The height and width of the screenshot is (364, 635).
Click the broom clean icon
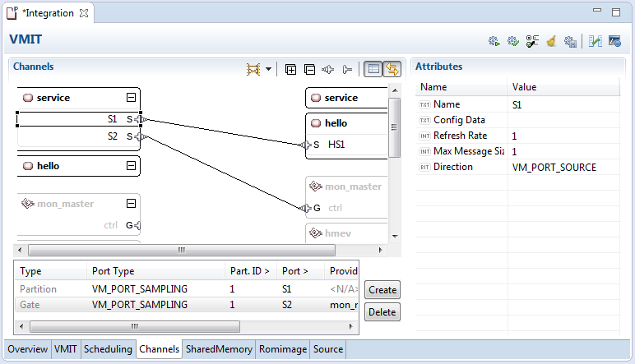click(551, 40)
